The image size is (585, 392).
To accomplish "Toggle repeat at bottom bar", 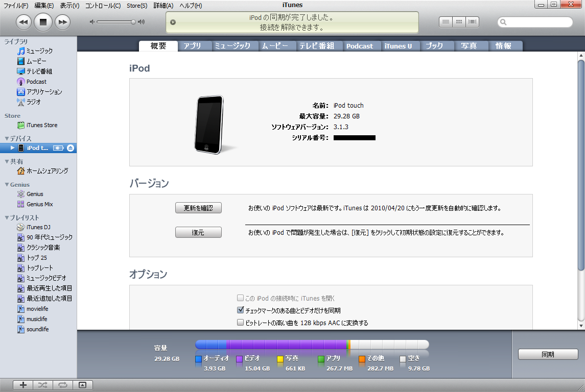I will (x=63, y=385).
